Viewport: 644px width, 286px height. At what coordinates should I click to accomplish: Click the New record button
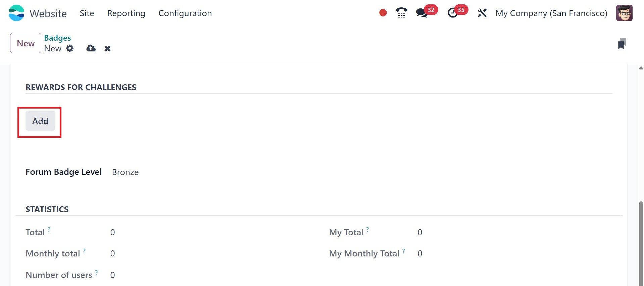(x=26, y=43)
